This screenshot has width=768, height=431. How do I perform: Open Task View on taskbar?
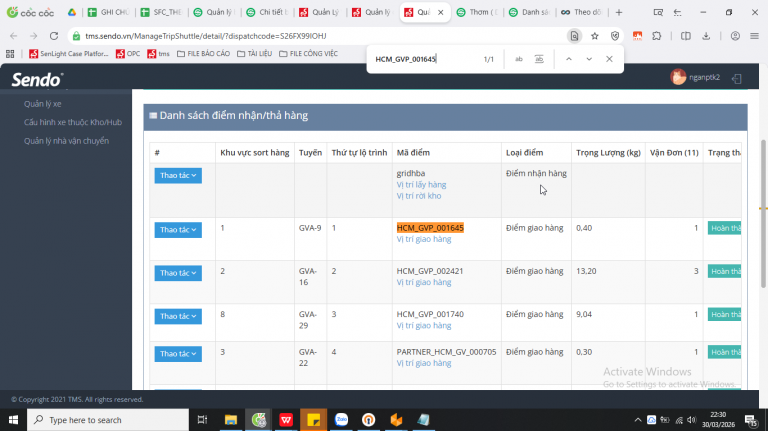pos(202,420)
